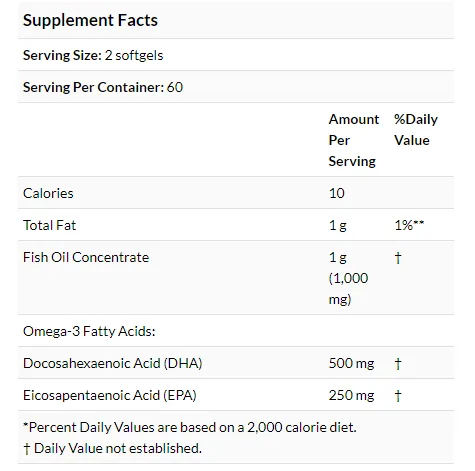Click the Calories value 10

tap(336, 193)
